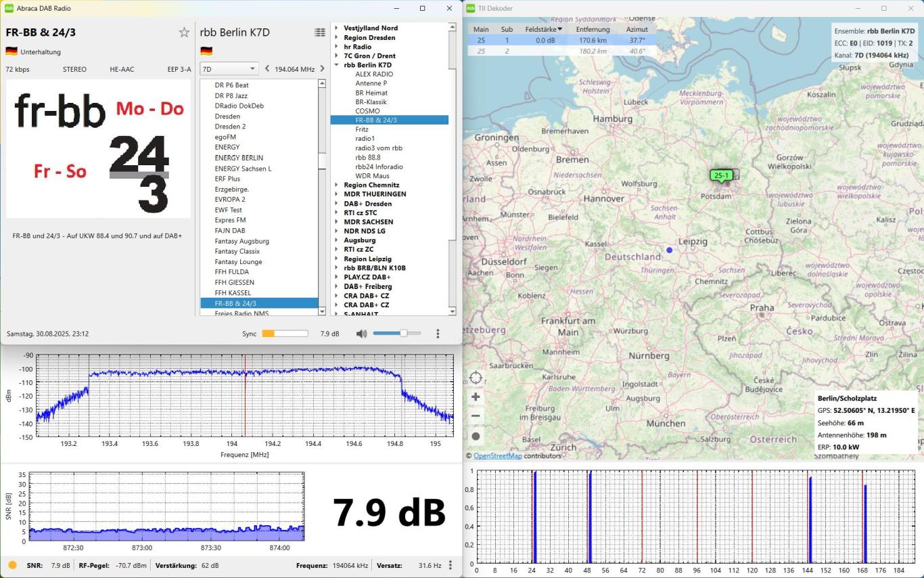Viewport: 924px width, 578px height.
Task: Center map on receiver position crosshair
Action: tap(476, 378)
